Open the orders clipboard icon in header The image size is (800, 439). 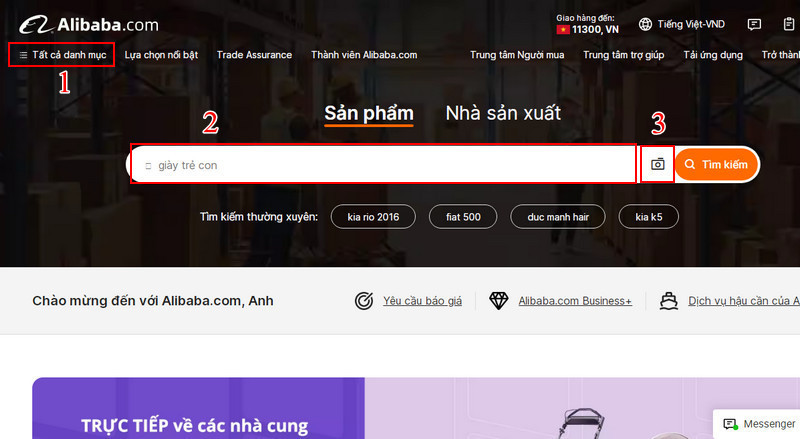pos(789,24)
